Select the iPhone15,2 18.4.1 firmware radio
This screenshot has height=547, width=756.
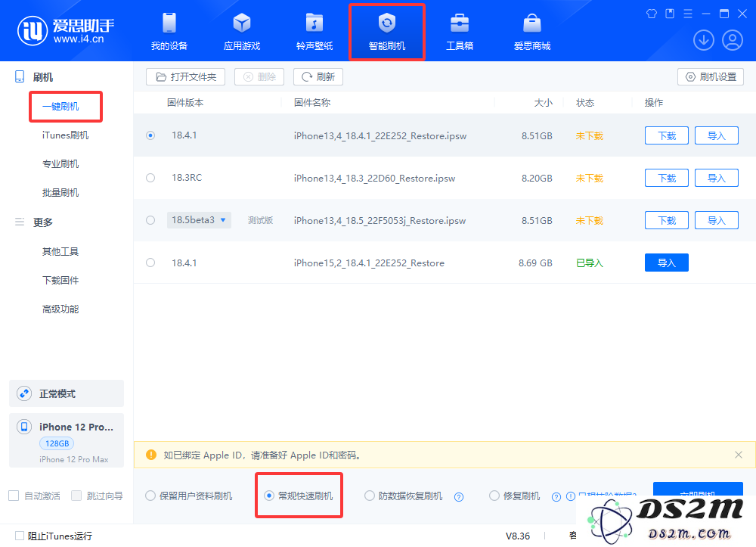150,263
